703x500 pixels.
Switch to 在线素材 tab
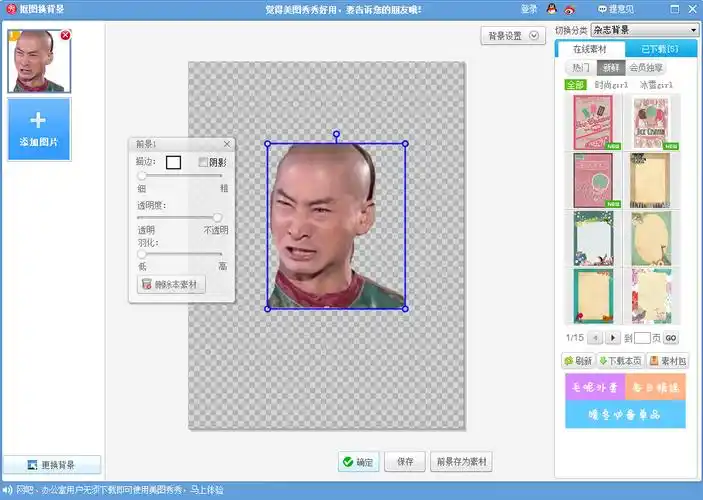tap(590, 49)
